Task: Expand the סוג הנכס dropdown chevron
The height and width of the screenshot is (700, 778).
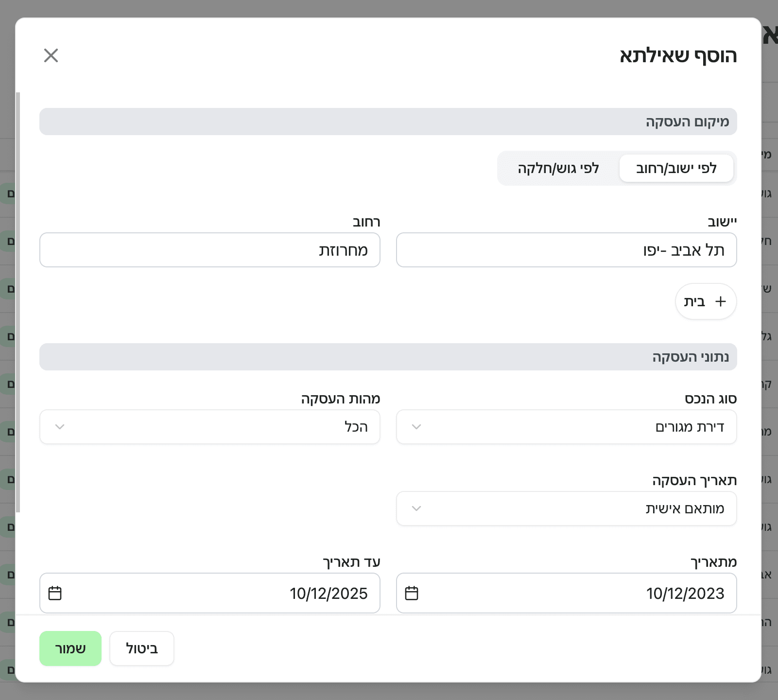Action: 416,427
